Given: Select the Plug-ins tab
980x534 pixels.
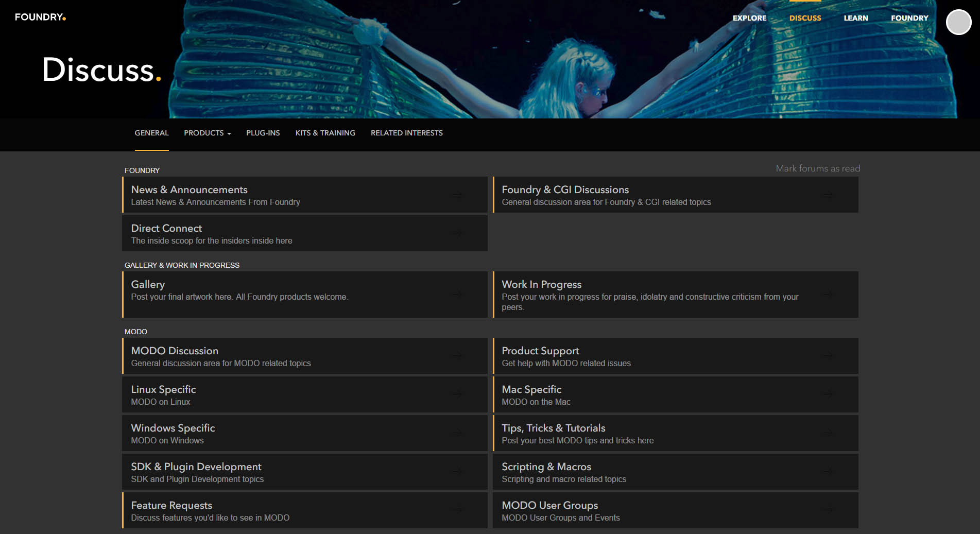Looking at the screenshot, I should coord(263,133).
